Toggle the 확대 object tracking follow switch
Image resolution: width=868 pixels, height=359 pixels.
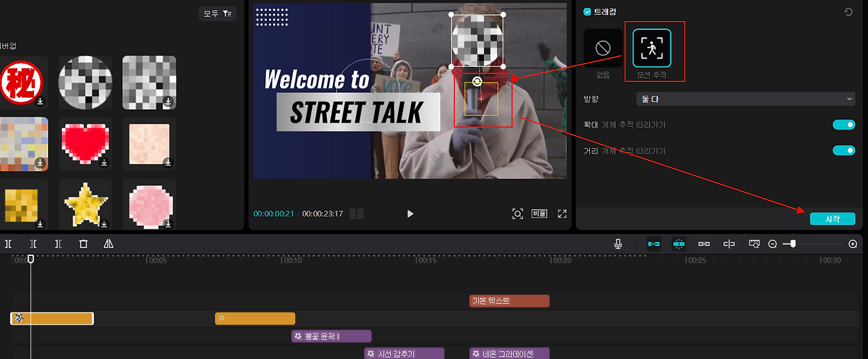click(844, 125)
